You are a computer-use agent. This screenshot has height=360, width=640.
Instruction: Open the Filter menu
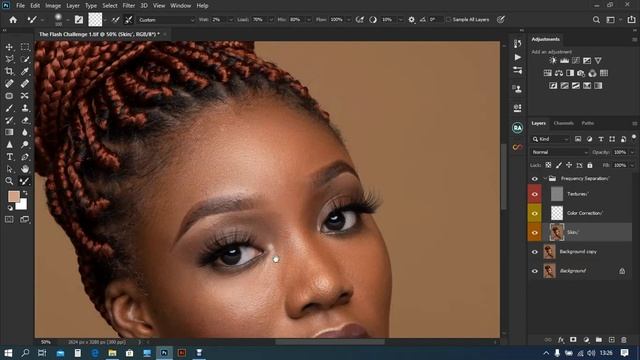(x=129, y=6)
